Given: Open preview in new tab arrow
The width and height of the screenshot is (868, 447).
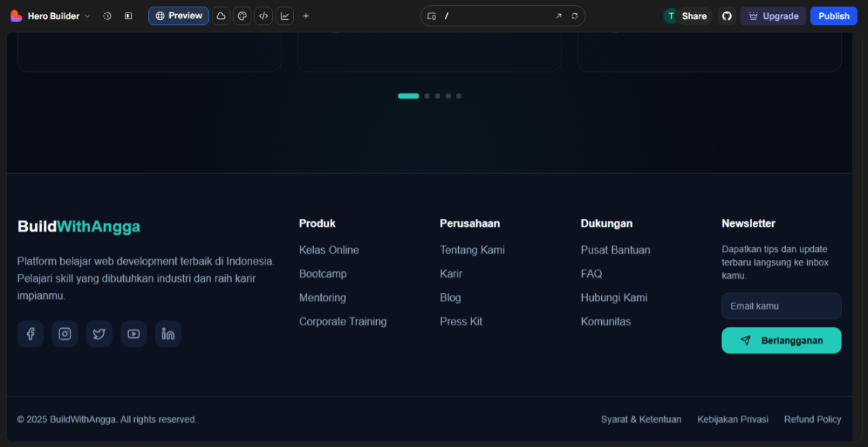Looking at the screenshot, I should (x=559, y=16).
